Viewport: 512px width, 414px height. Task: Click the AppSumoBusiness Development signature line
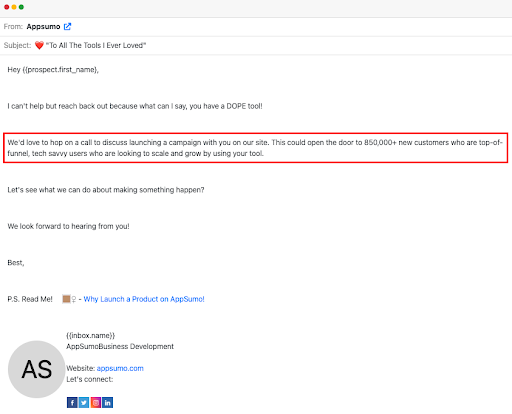click(x=120, y=346)
